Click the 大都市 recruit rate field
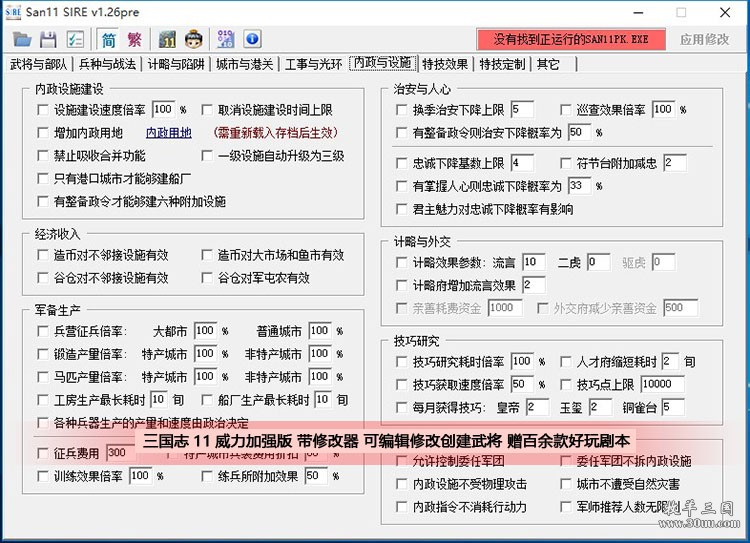Viewport: 750px width, 543px height. 205,331
